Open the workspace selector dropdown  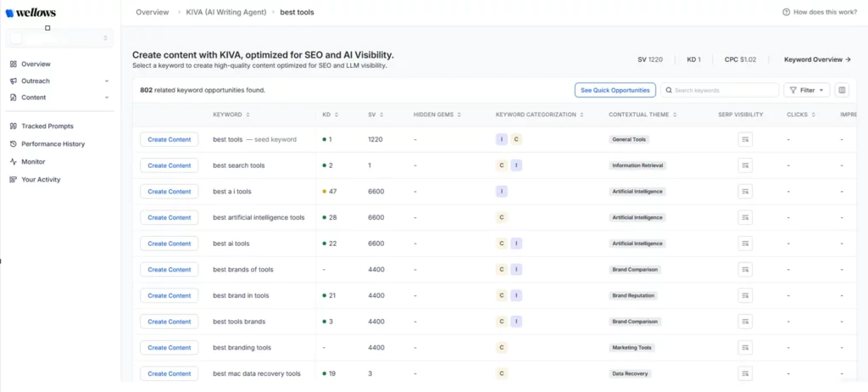[x=60, y=37]
